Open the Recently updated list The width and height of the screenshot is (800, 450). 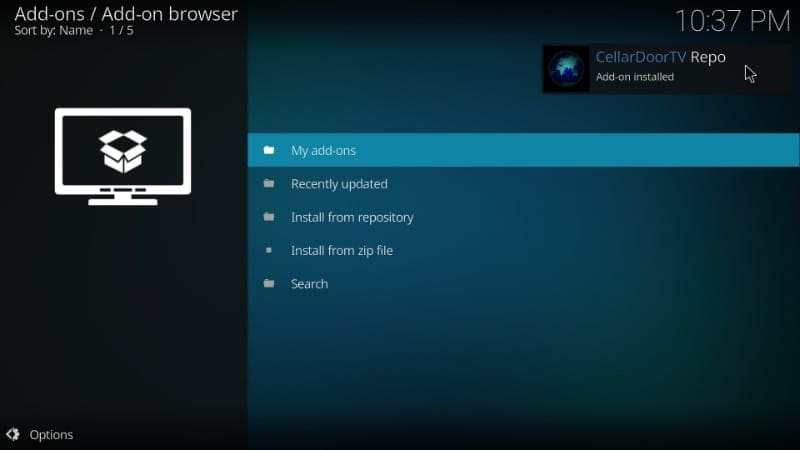click(x=523, y=184)
